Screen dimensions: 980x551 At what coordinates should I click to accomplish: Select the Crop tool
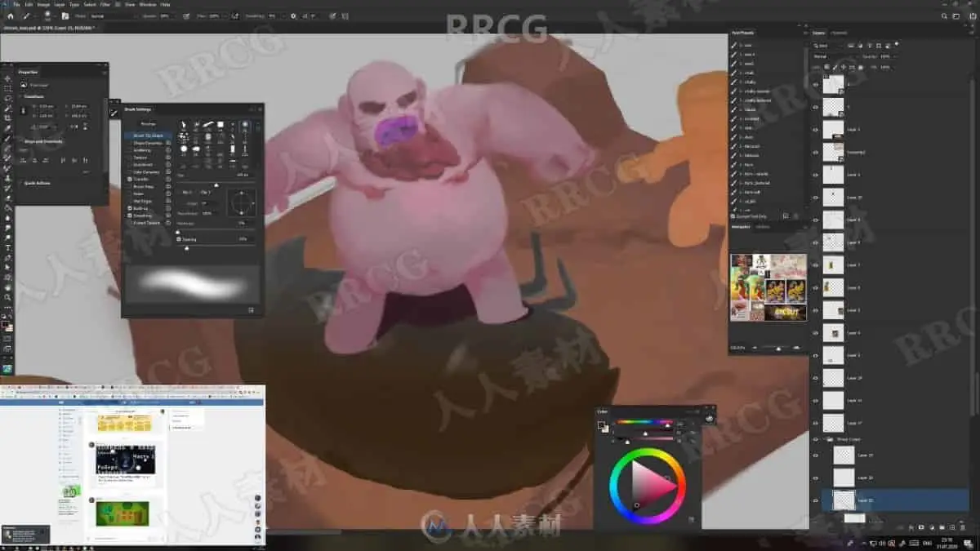point(7,118)
